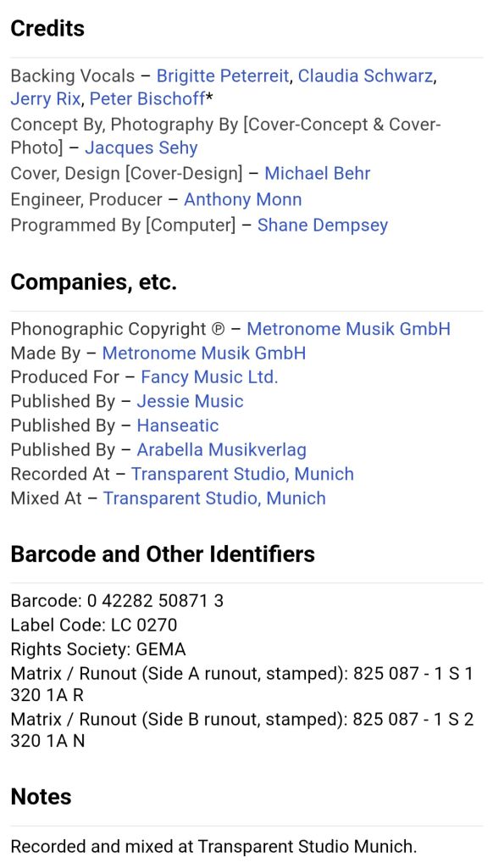
Task: Click the Companies, etc. heading
Action: [x=93, y=282]
